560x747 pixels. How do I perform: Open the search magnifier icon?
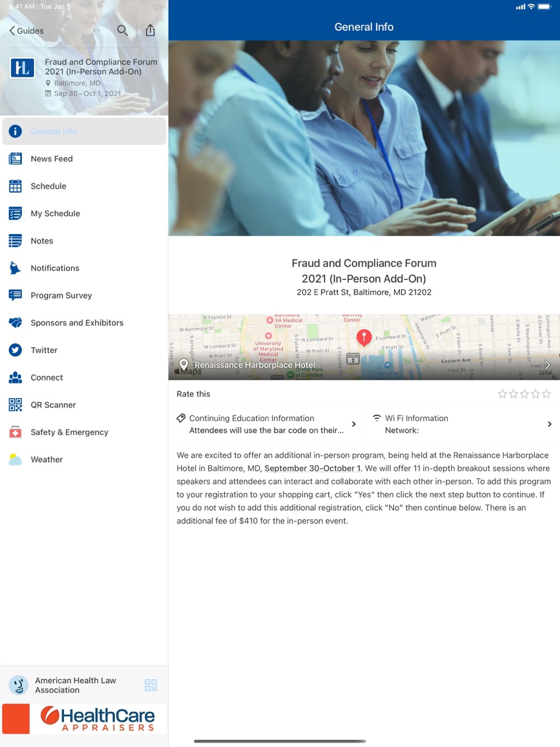coord(122,30)
